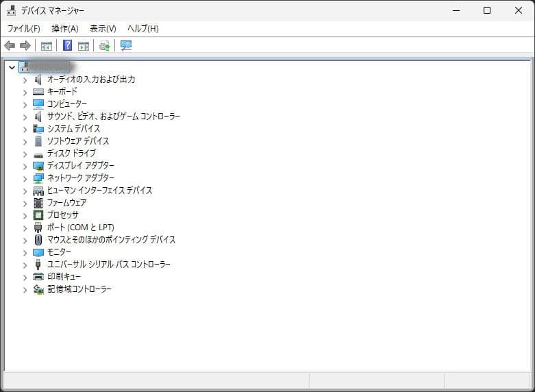Select the システム デバイス label

click(74, 129)
